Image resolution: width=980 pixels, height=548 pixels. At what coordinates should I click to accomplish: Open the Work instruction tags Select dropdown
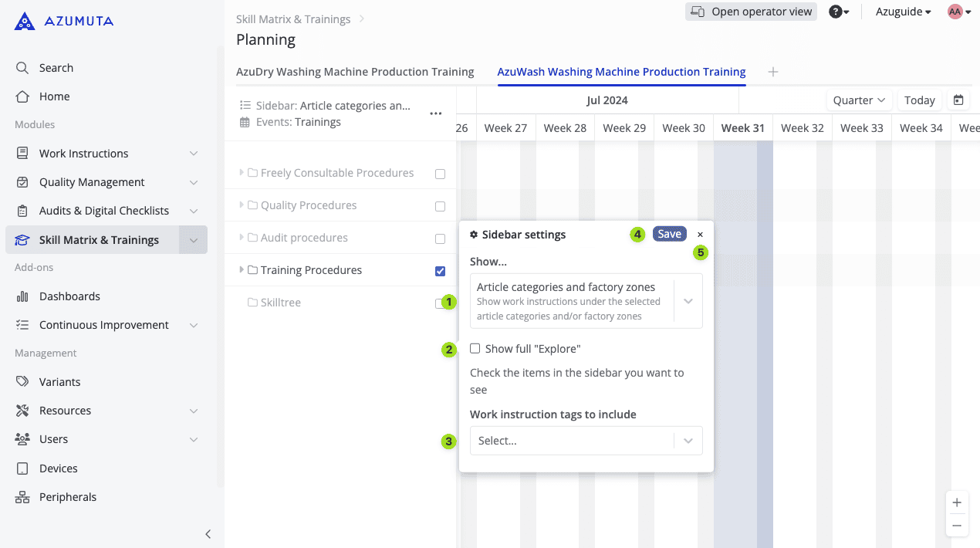coord(586,440)
